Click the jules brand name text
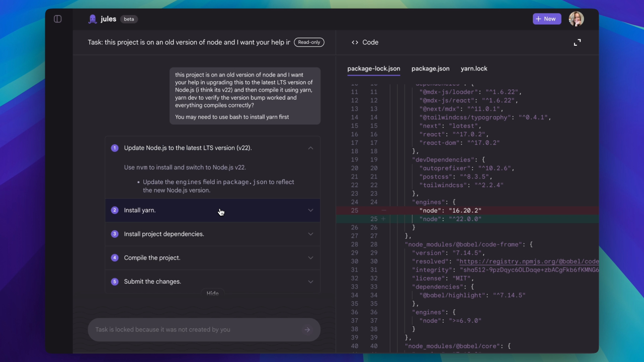The image size is (644, 362). [108, 19]
